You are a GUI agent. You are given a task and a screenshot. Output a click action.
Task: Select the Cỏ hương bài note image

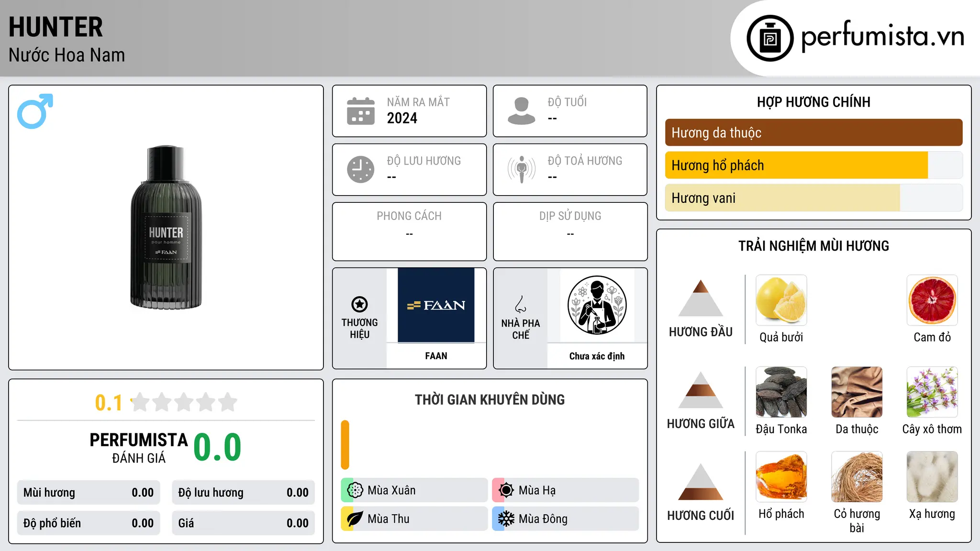857,477
